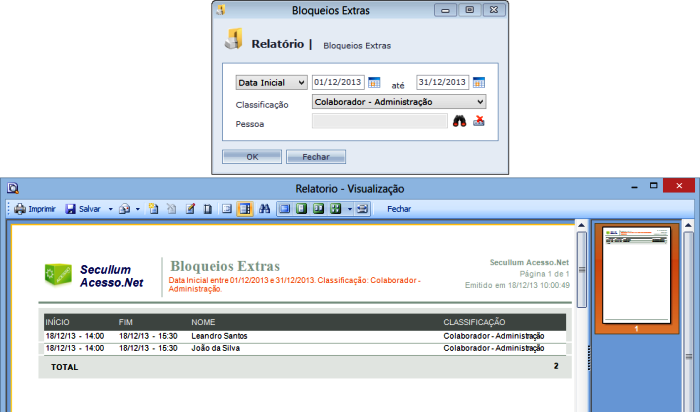The height and width of the screenshot is (412, 700).
Task: Click the end date field 31/12/2013
Action: (442, 82)
